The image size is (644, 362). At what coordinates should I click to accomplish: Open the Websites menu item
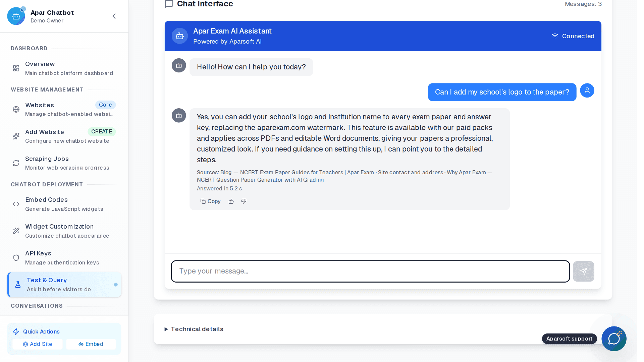pyautogui.click(x=64, y=109)
